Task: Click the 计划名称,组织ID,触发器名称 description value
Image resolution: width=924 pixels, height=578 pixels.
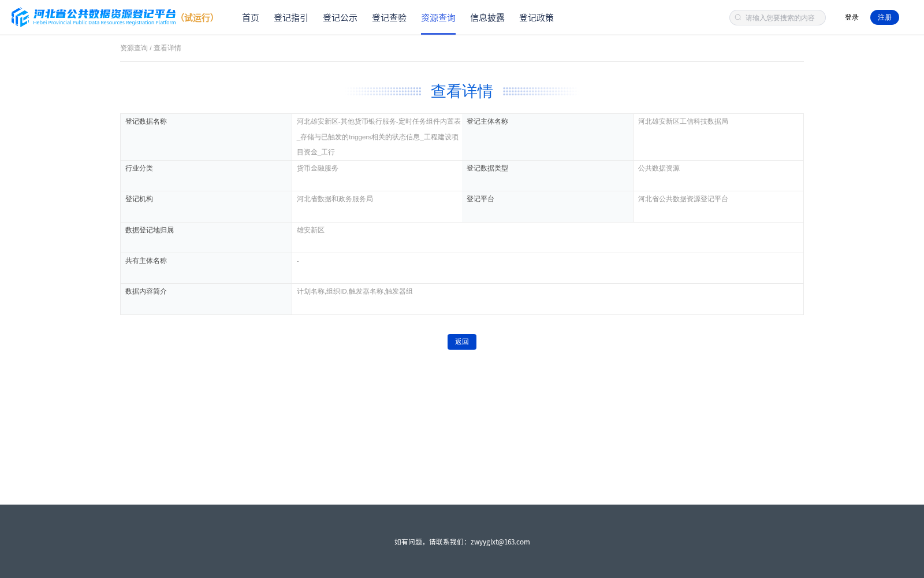Action: point(355,291)
